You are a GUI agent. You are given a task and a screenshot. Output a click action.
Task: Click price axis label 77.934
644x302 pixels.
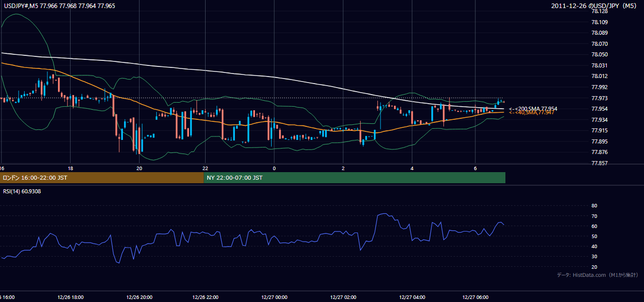599,120
